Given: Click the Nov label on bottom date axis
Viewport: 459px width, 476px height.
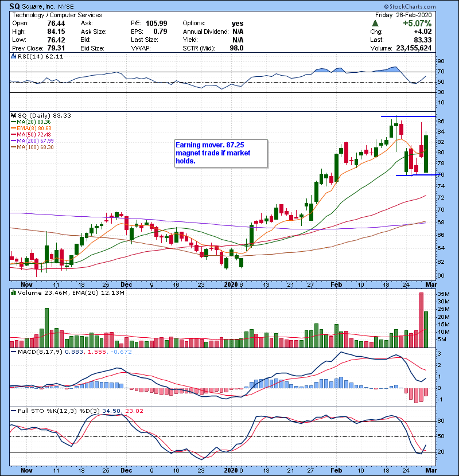Looking at the screenshot, I should click(x=26, y=470).
